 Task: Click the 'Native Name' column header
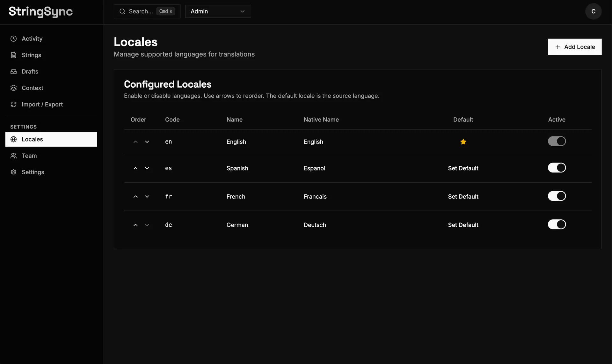(x=321, y=120)
